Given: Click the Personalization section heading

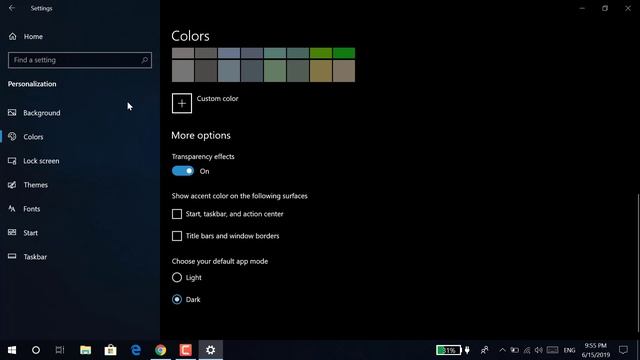Looking at the screenshot, I should pyautogui.click(x=32, y=84).
